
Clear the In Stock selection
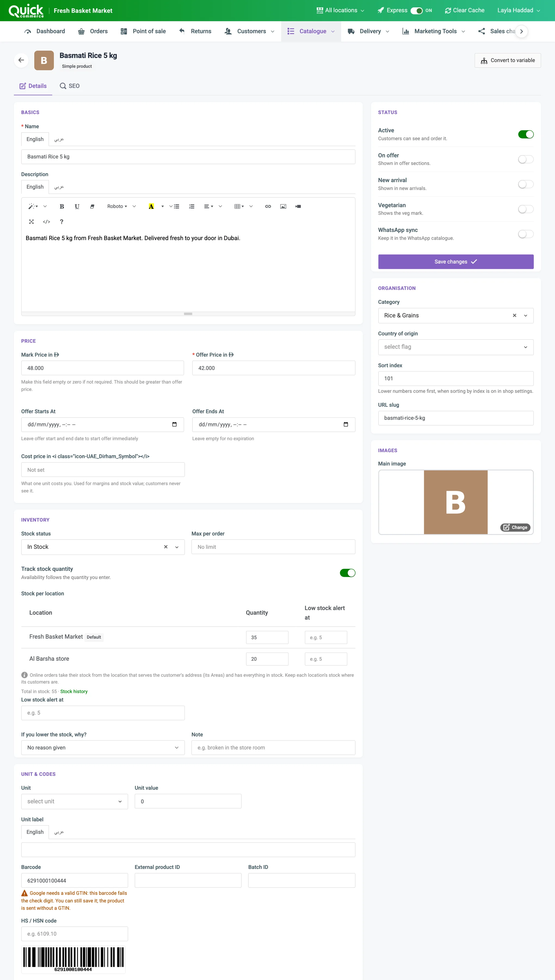pos(165,547)
